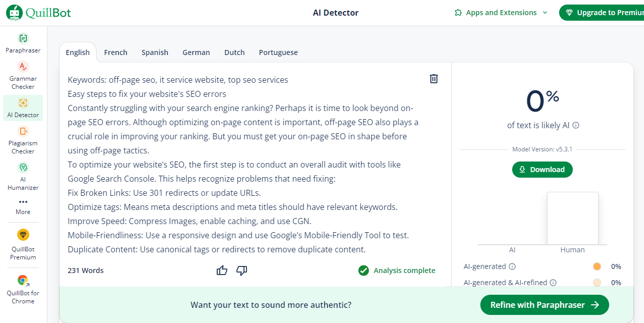Click Refine with Paraphraser button
This screenshot has width=644, height=323.
coord(544,305)
